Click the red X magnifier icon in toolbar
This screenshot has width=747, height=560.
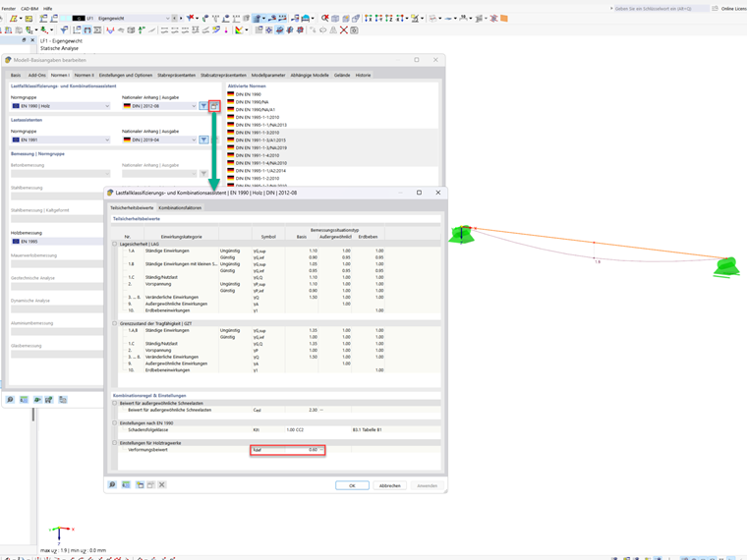click(325, 18)
